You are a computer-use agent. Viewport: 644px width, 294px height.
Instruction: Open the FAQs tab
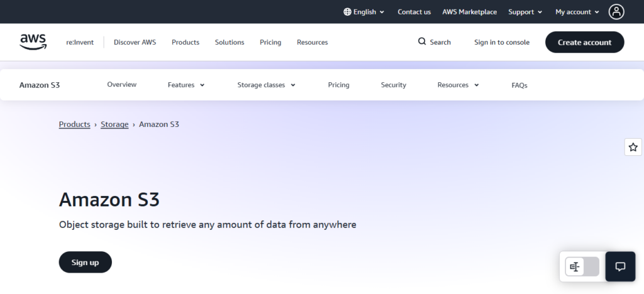(x=519, y=85)
